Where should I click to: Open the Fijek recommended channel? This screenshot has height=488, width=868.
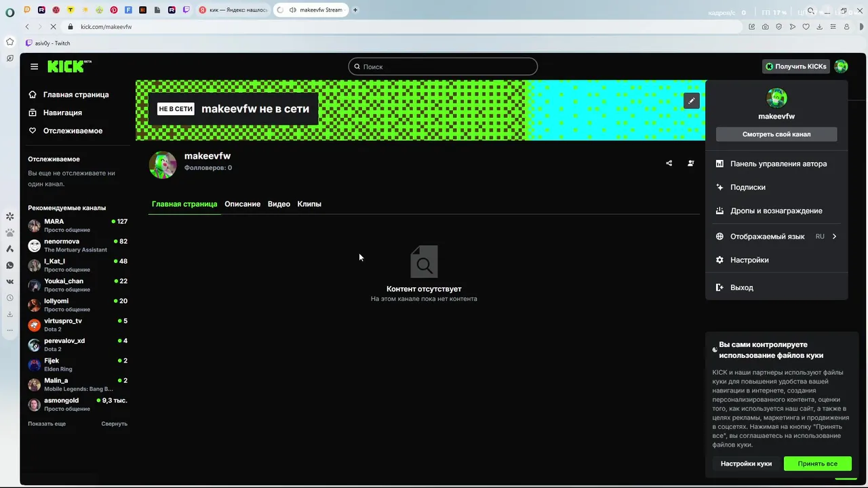coord(77,365)
